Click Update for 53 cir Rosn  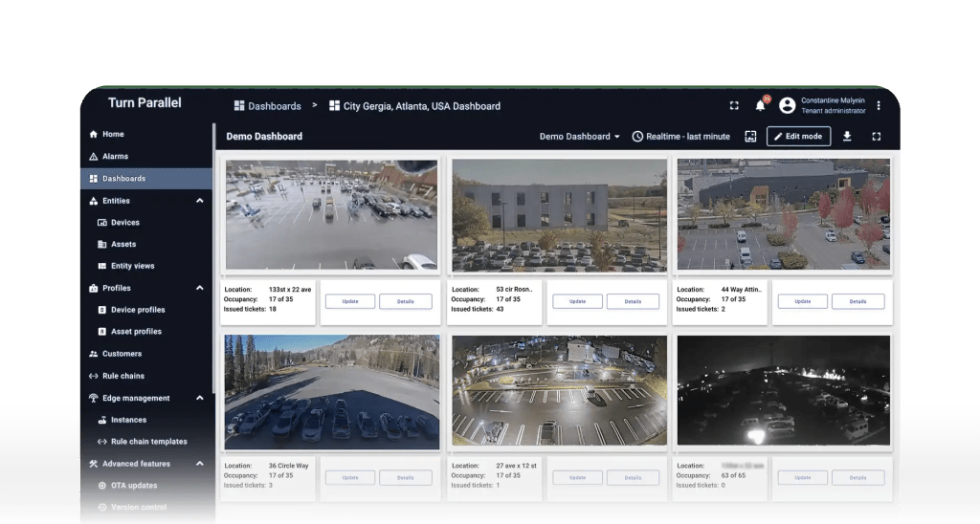(577, 301)
